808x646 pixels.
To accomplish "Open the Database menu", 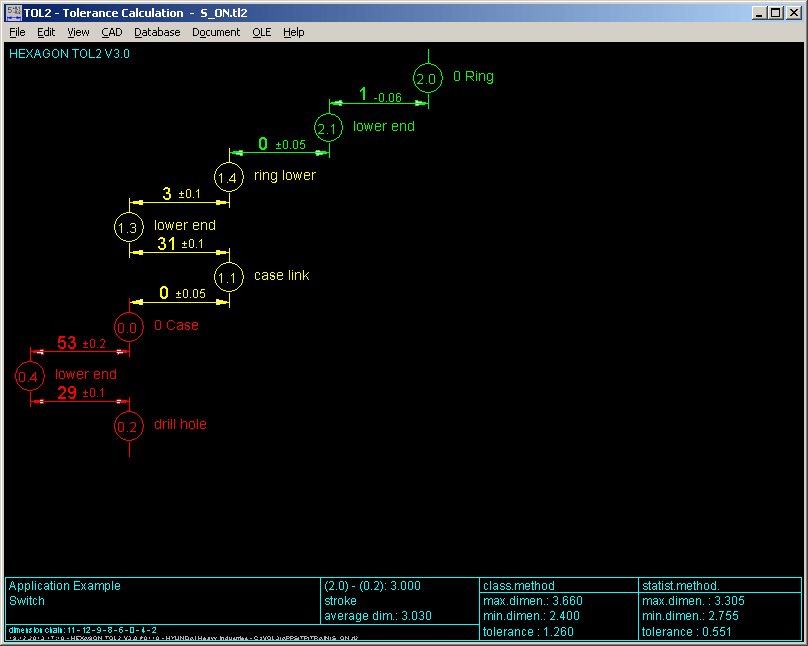I will [157, 32].
